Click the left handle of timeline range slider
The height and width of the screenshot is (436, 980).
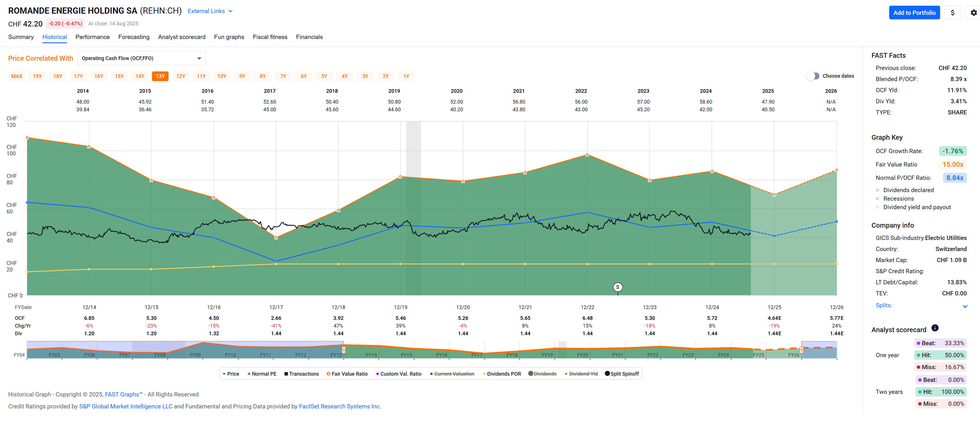pyautogui.click(x=344, y=350)
